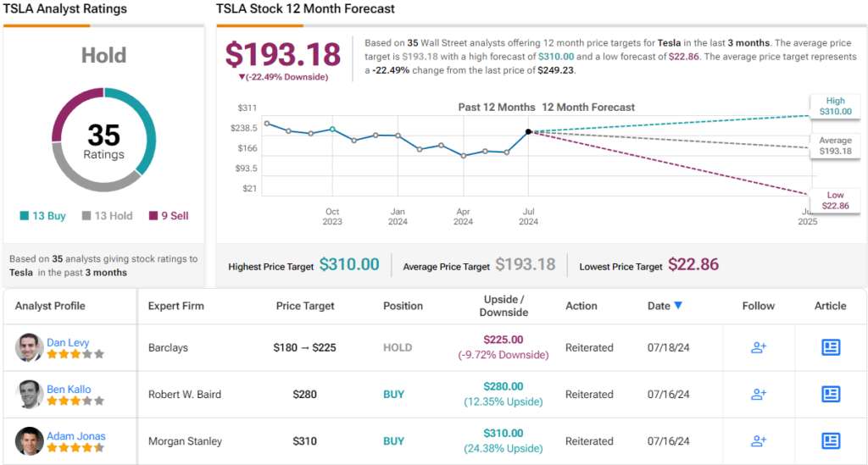Click the 13 Hold legend item

107,216
